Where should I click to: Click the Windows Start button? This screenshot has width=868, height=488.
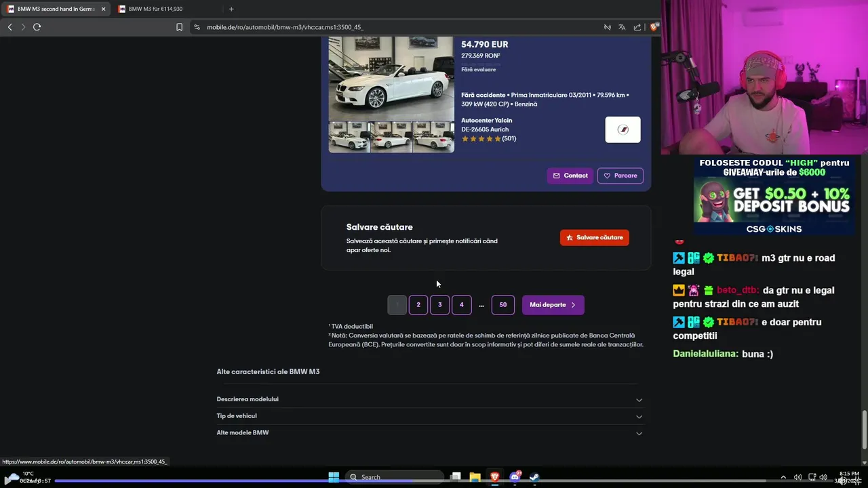334,477
